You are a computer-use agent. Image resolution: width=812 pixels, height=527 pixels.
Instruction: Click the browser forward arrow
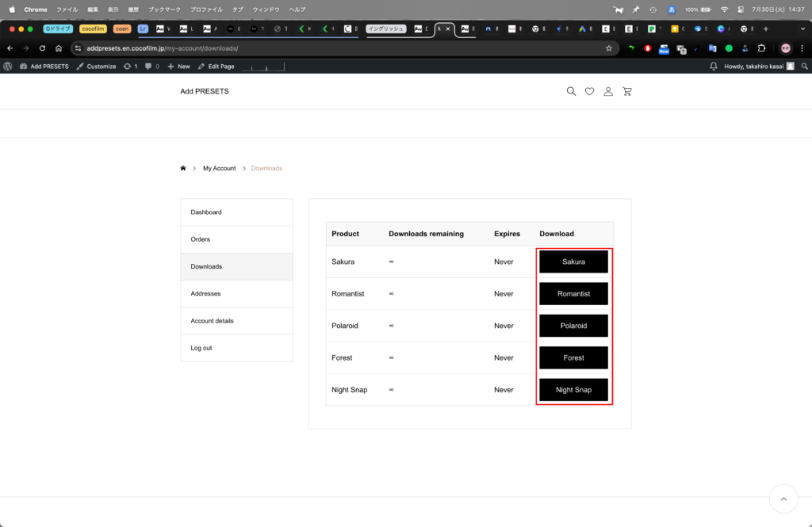[26, 48]
